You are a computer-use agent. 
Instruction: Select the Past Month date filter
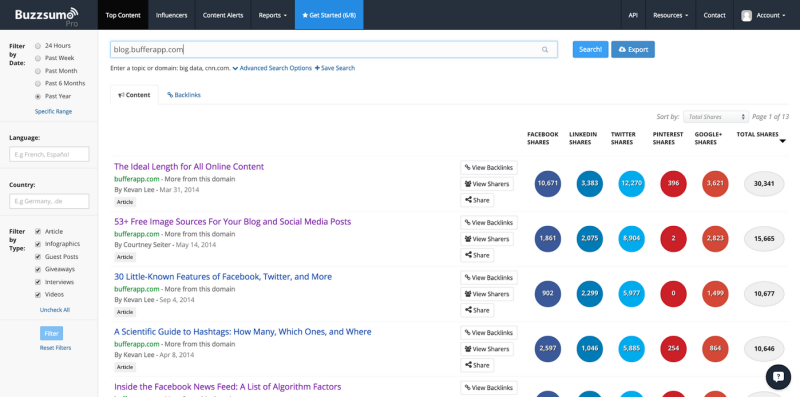38,71
